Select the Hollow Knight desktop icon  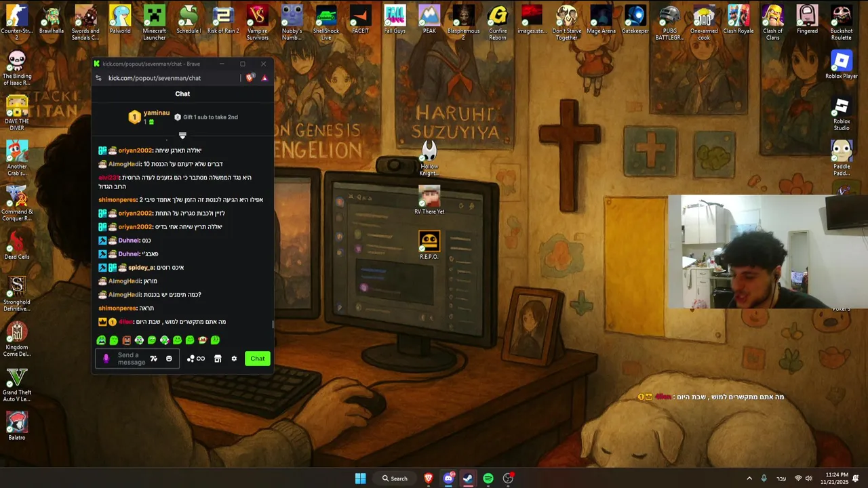coord(429,159)
